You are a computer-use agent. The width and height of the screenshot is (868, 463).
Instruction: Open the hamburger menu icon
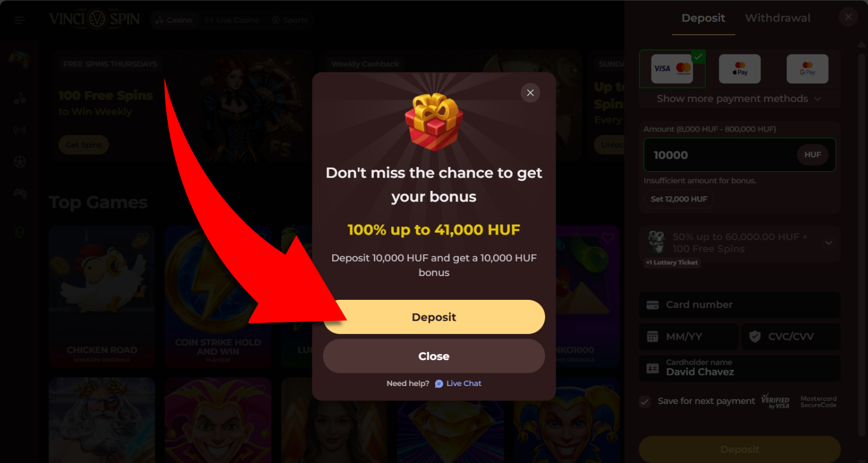pos(20,20)
